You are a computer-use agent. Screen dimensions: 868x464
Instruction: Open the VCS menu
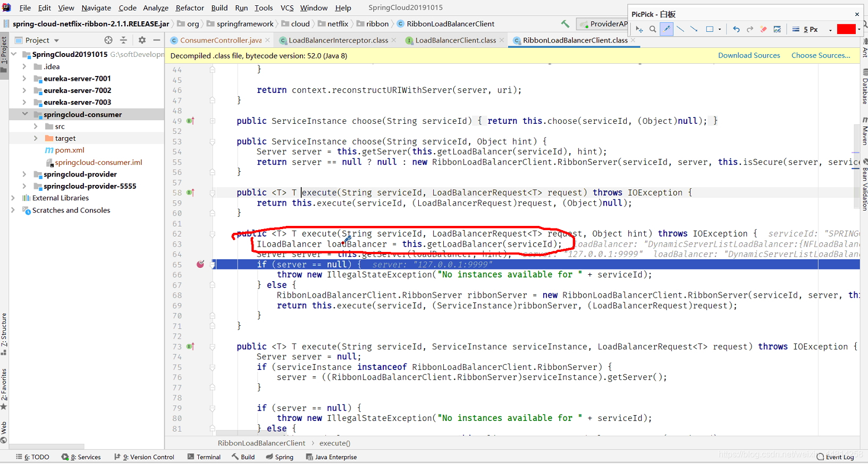(287, 8)
